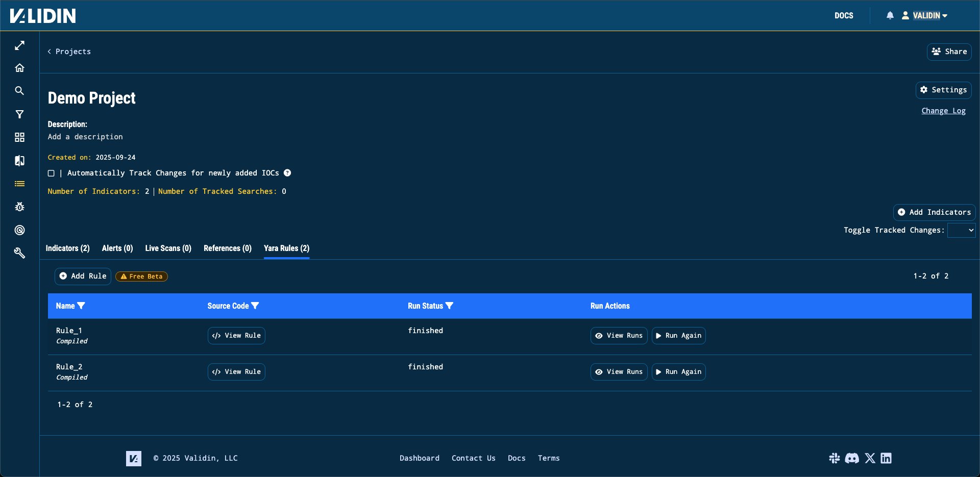980x477 pixels.
Task: View Rule source code for Rule_2
Action: 236,371
